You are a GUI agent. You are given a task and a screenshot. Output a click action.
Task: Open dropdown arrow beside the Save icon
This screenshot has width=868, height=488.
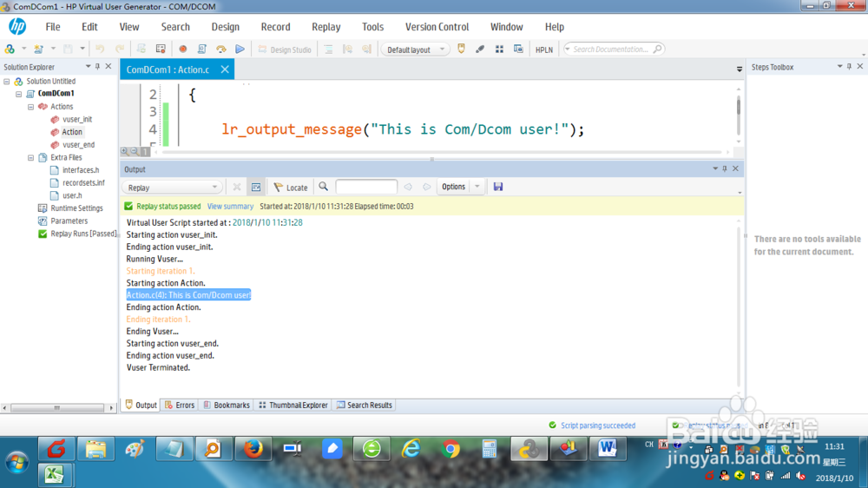click(x=82, y=49)
